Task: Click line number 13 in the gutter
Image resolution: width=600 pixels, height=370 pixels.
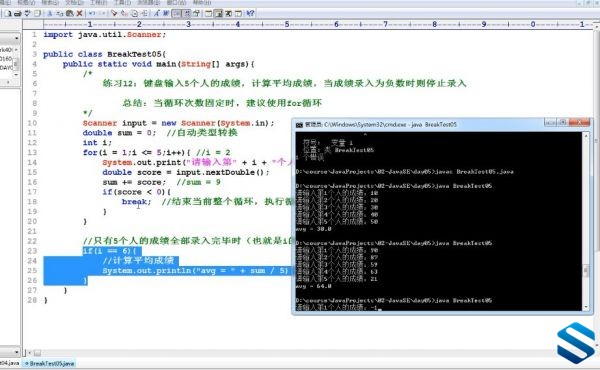Action: coord(32,152)
